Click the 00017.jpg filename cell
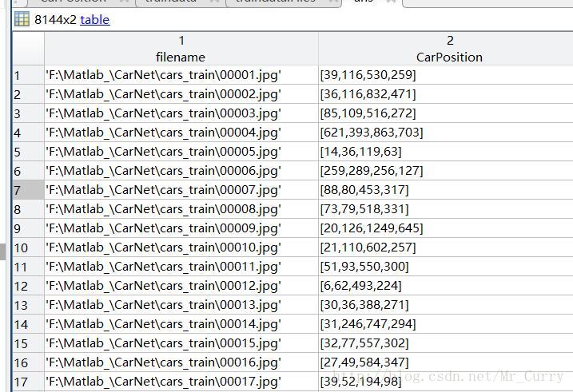This screenshot has height=392, width=573. [181, 382]
